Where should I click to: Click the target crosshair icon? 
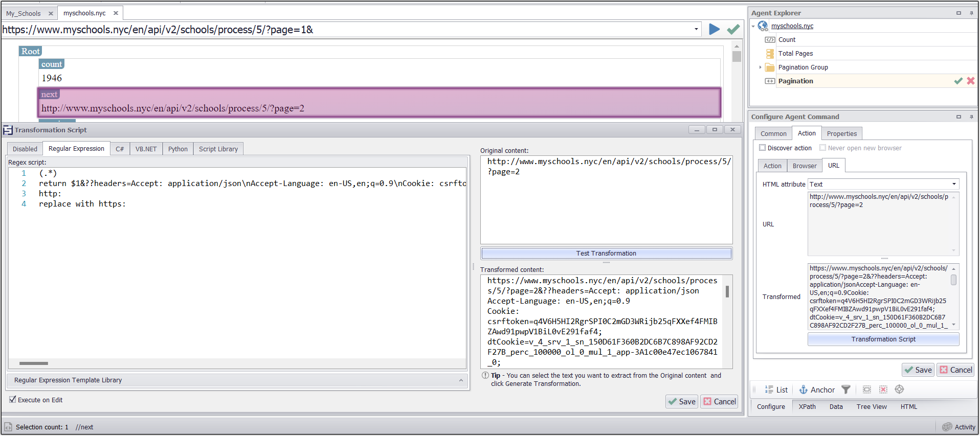[899, 390]
